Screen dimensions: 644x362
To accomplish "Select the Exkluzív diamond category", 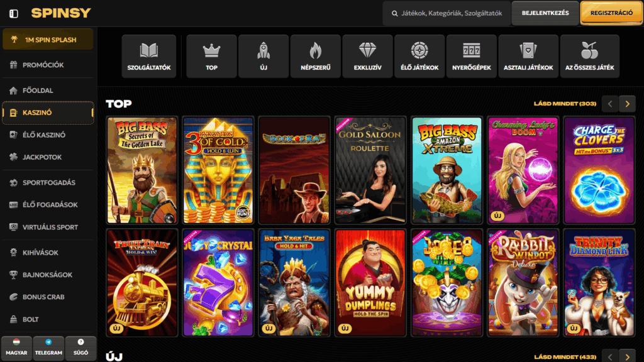I will tap(367, 56).
